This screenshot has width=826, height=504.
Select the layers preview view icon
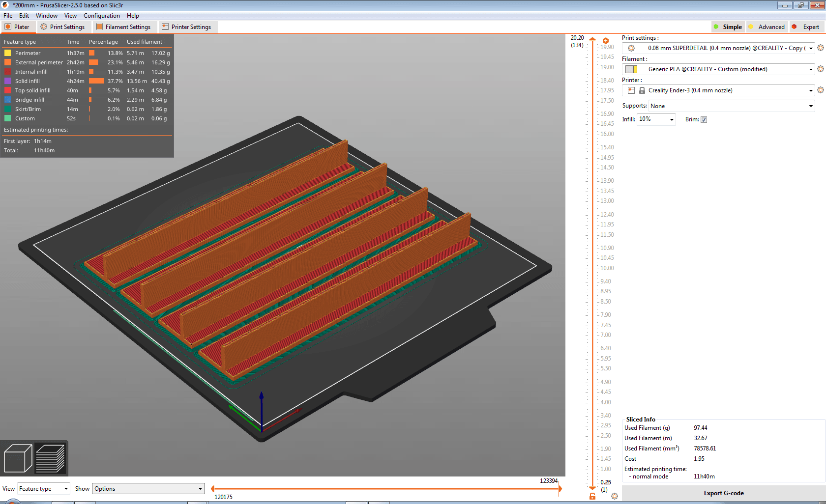(x=50, y=458)
